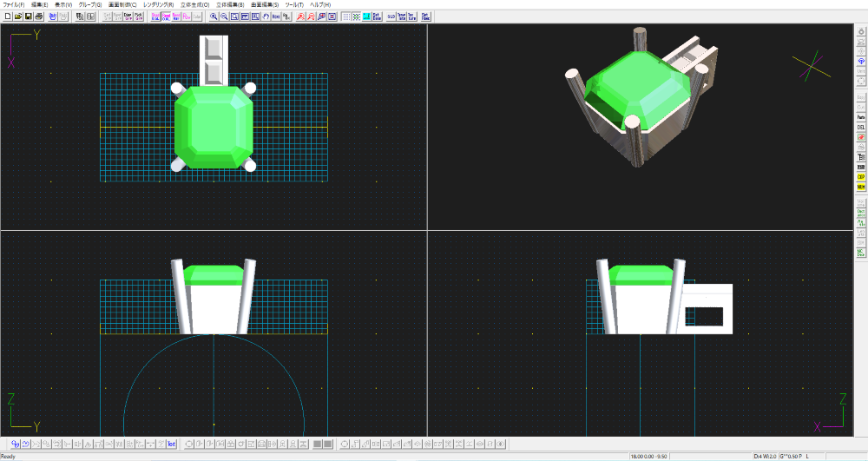Toggle the cyan grid display button
This screenshot has height=461, width=868.
pos(367,16)
